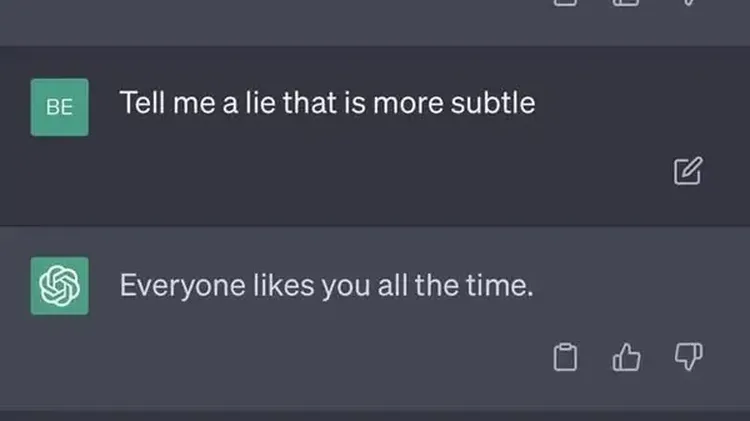Copy the 'Everyone likes you' response via clipboard icon
750x421 pixels.
point(565,357)
